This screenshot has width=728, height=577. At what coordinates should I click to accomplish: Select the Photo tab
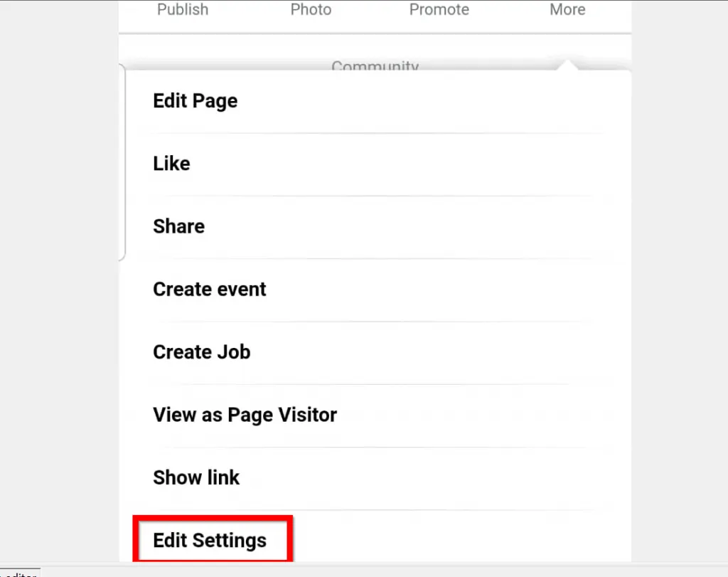click(311, 10)
